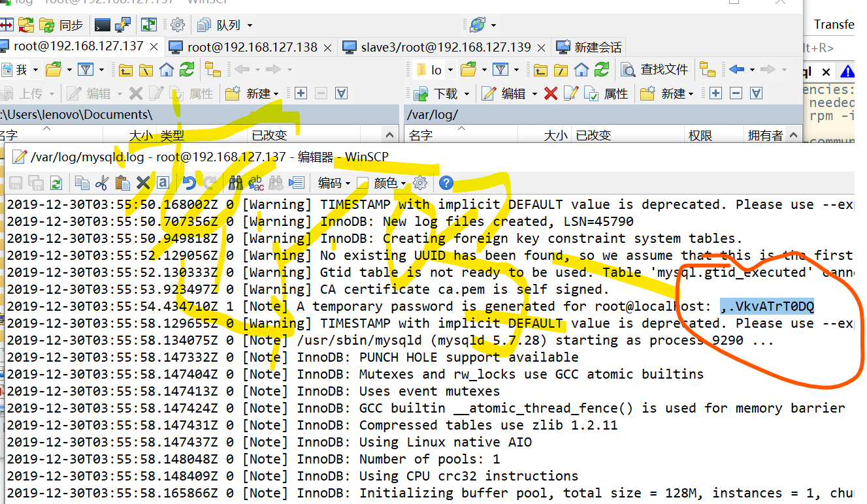867x504 pixels.
Task: Open the terminal console icon in main toolbar
Action: click(x=102, y=25)
